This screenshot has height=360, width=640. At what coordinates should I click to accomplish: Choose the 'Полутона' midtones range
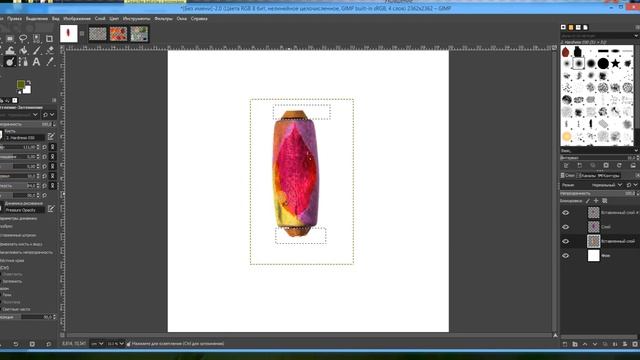click(x=11, y=302)
